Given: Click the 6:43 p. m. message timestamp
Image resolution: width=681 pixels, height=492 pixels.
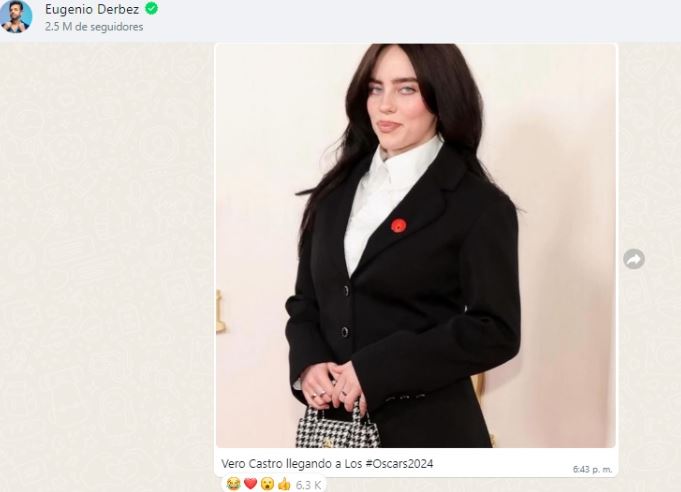Looking at the screenshot, I should point(592,469).
